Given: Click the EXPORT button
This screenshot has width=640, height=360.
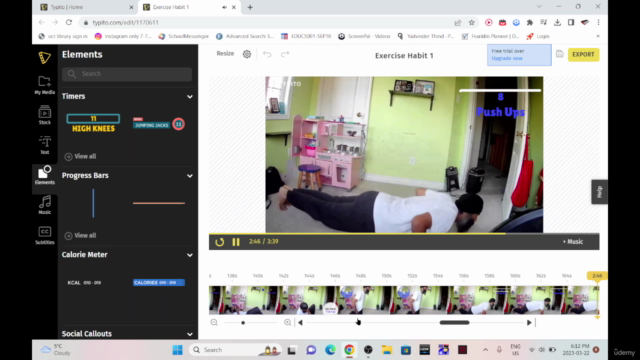Looking at the screenshot, I should (583, 54).
